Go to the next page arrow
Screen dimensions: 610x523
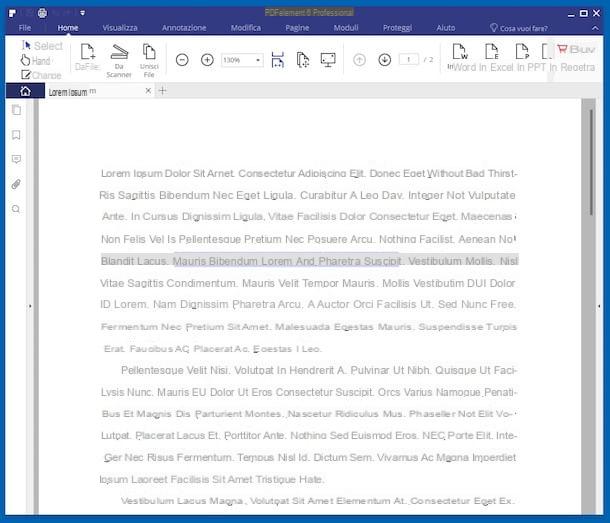pos(385,60)
